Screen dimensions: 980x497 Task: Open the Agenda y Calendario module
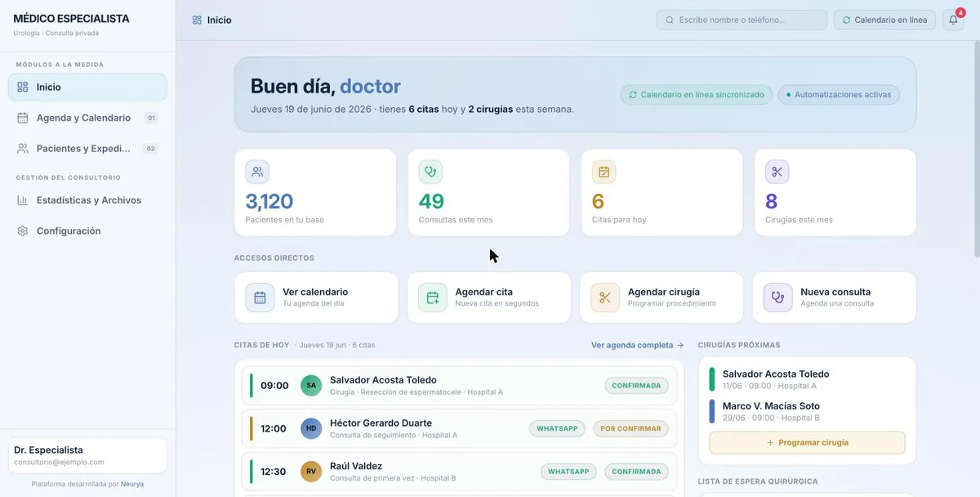pos(87,118)
